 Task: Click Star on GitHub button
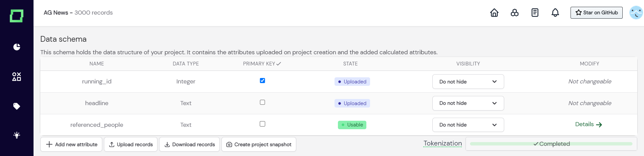(x=596, y=13)
